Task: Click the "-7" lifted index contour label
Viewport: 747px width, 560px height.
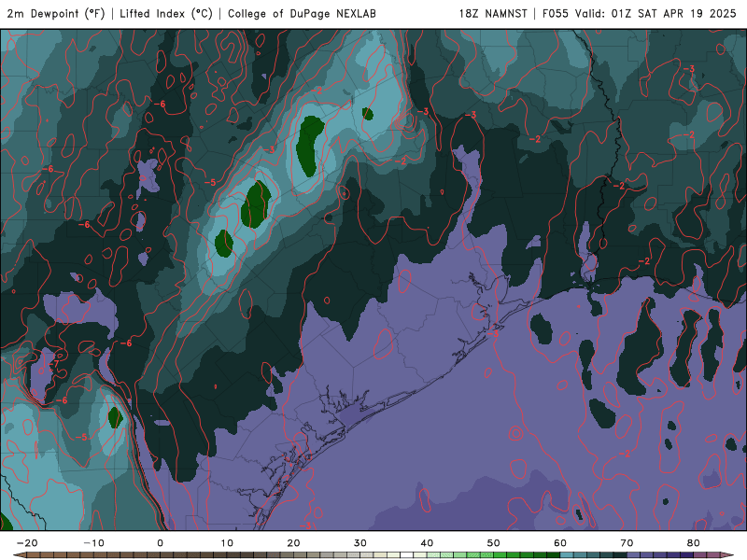Action: tap(54, 364)
